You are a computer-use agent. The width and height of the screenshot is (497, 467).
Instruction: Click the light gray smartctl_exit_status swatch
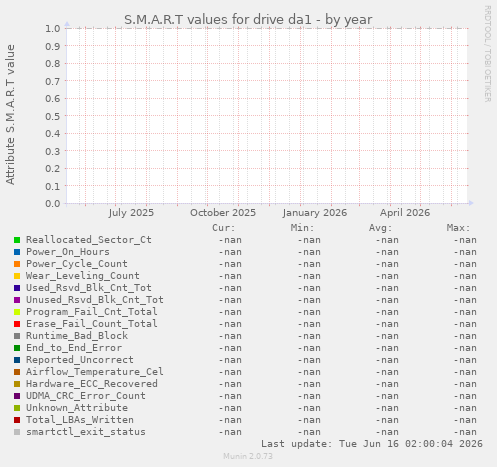tap(17, 432)
